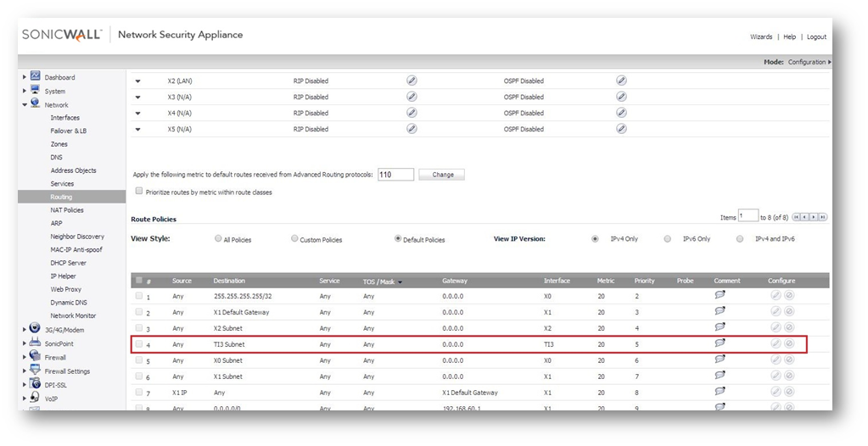
Task: Click the Logout link
Action: [816, 36]
